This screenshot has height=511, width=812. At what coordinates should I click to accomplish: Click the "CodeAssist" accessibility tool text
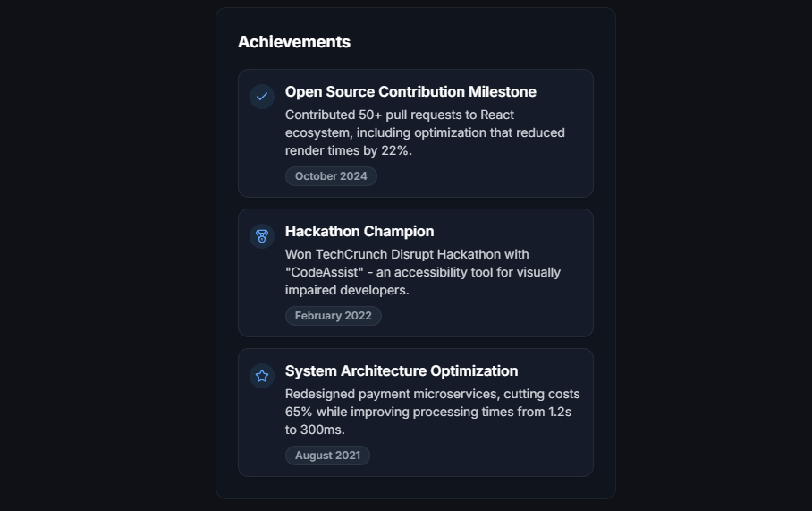(423, 273)
